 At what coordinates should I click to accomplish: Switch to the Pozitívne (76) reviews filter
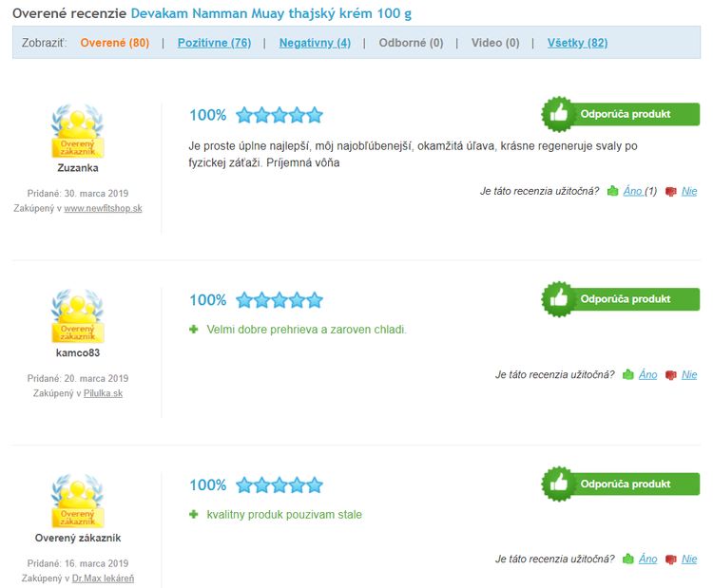[x=214, y=43]
